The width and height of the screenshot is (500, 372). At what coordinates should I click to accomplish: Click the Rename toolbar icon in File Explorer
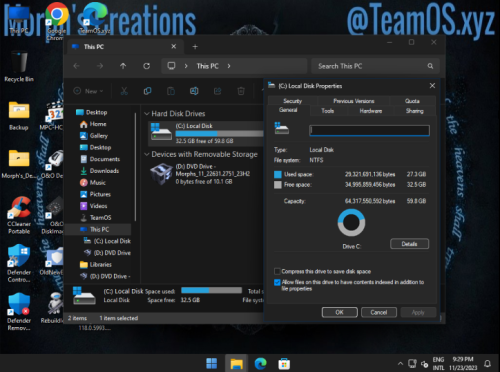tap(194, 91)
